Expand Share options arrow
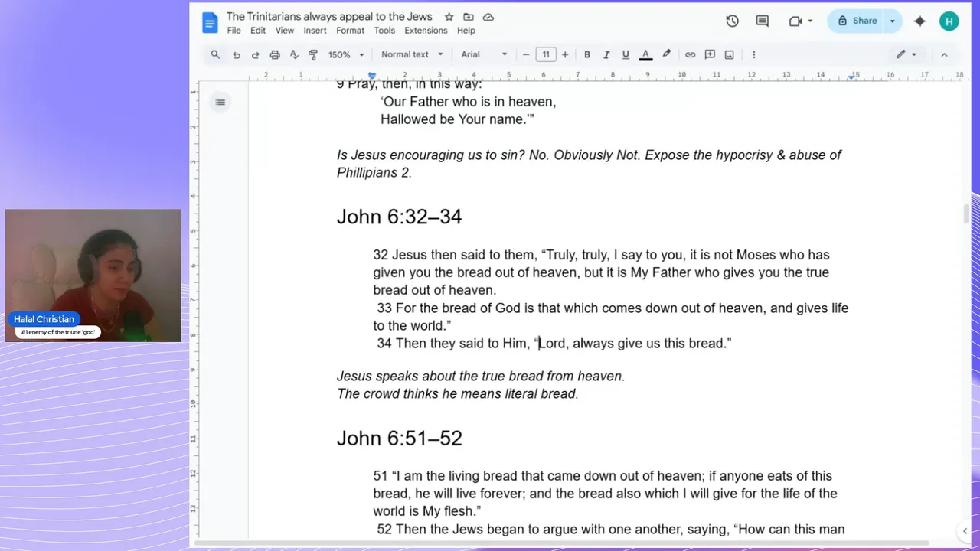Image resolution: width=980 pixels, height=551 pixels. (892, 21)
